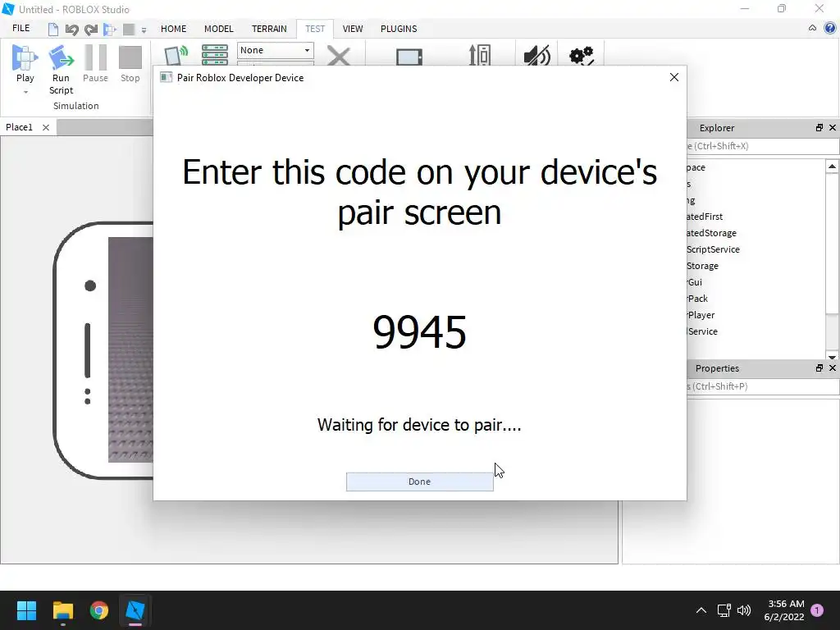Select the Player item in Explorer

click(701, 315)
